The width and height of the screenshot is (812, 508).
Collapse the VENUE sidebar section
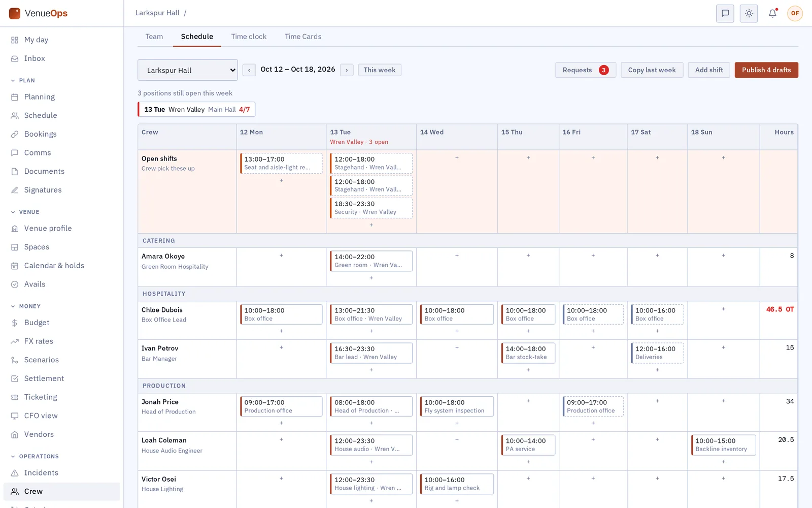[x=25, y=212]
